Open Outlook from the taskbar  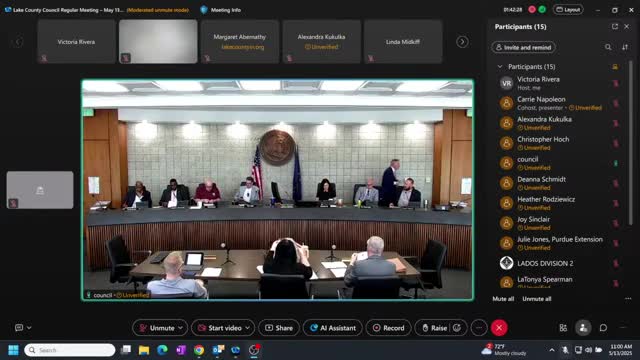(x=218, y=350)
